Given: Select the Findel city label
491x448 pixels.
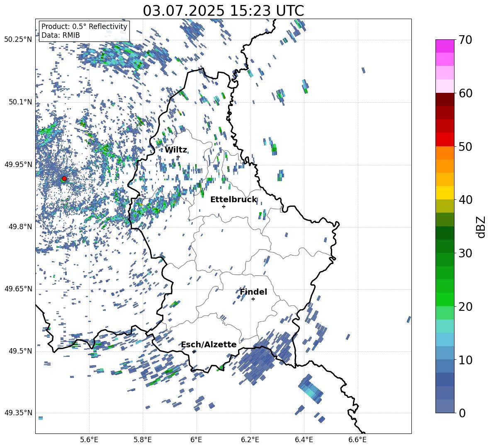Looking at the screenshot, I should [x=253, y=292].
